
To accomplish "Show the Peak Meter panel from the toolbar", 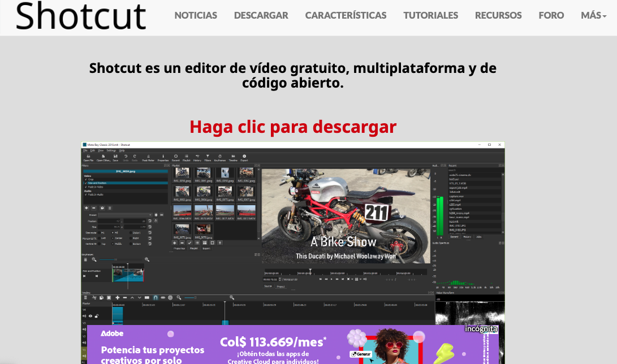I will pos(148,157).
